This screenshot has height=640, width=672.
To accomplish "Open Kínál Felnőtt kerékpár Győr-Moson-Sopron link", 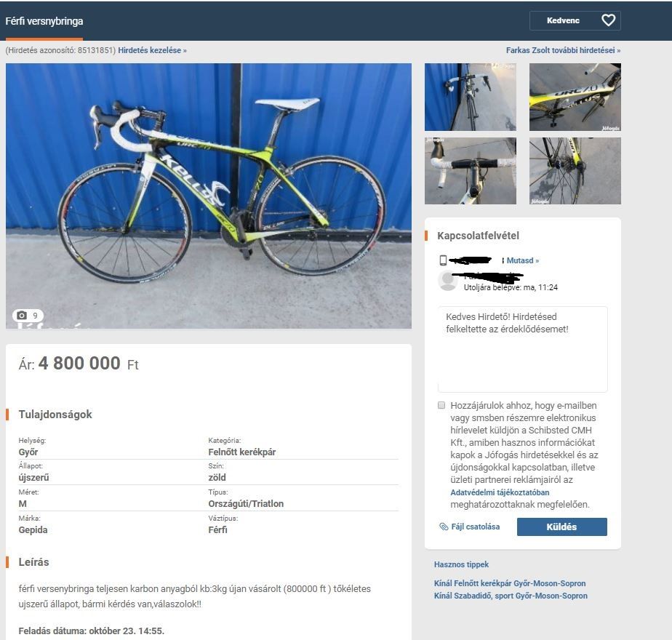I will tap(510, 583).
